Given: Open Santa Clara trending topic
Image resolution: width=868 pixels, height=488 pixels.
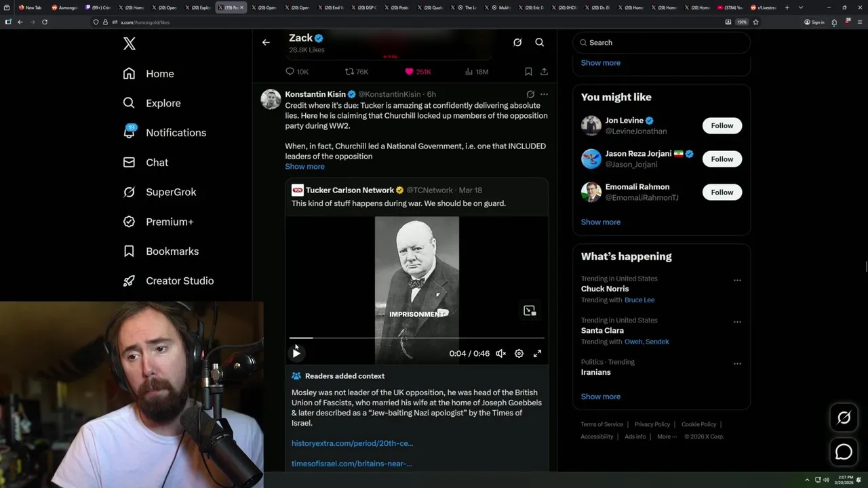Looking at the screenshot, I should pyautogui.click(x=602, y=331).
